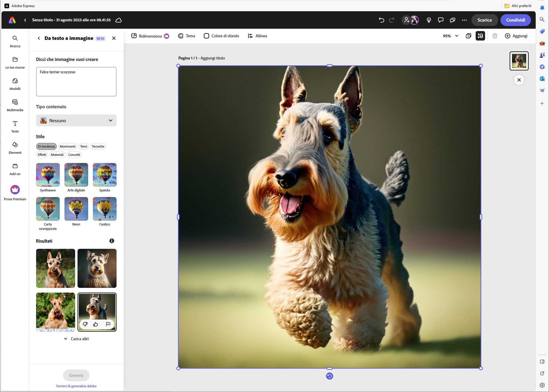The image size is (549, 392).
Task: Click the thumbs down feedback icon
Action: point(85,324)
